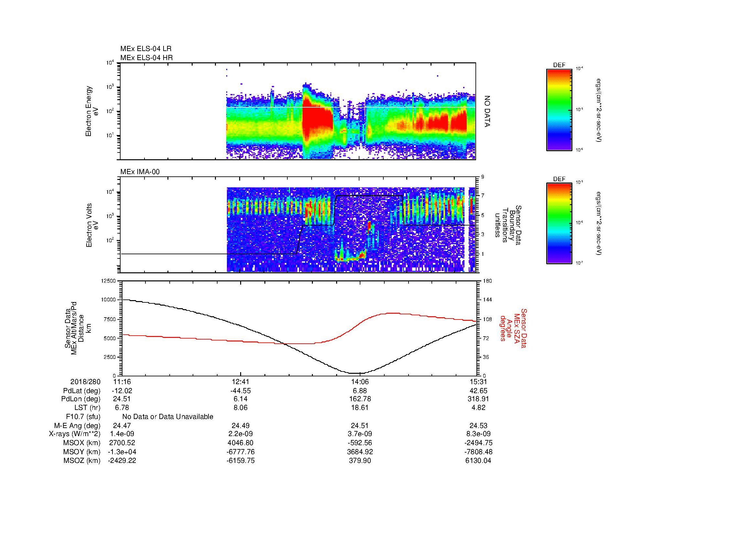Click the red SZA curve peak
This screenshot has height=534, width=756.
point(391,313)
